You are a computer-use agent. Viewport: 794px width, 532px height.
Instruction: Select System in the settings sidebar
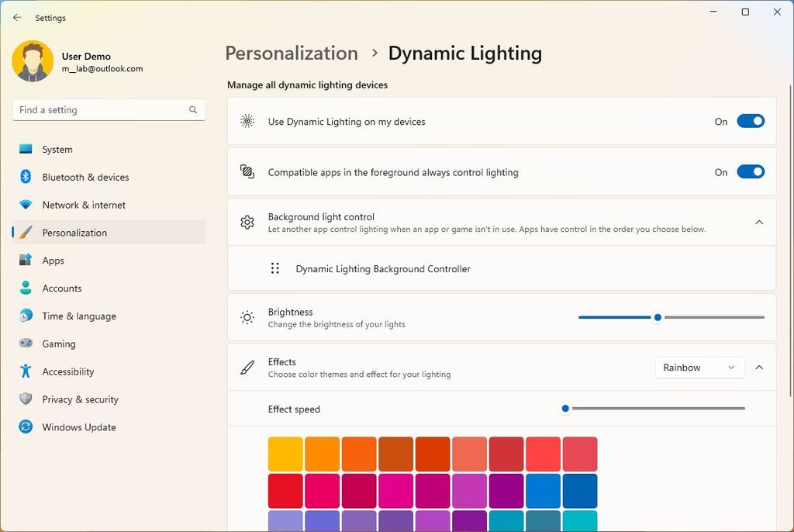56,149
